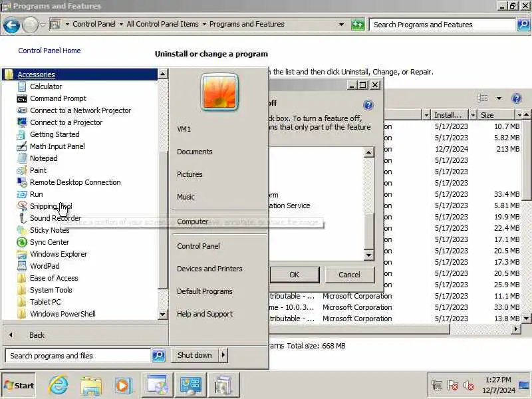Click the user account picture

(x=219, y=92)
